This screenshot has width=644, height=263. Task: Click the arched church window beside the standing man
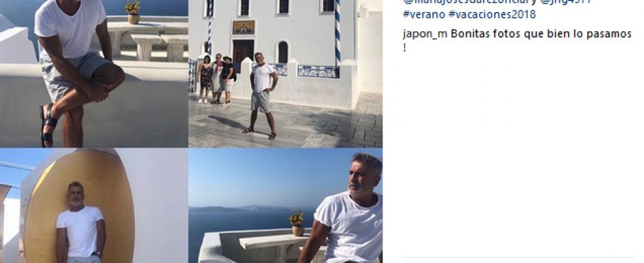283,52
